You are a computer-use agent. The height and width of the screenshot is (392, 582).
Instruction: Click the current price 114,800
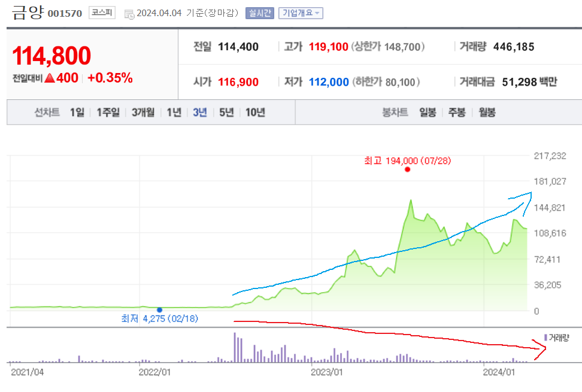[51, 56]
